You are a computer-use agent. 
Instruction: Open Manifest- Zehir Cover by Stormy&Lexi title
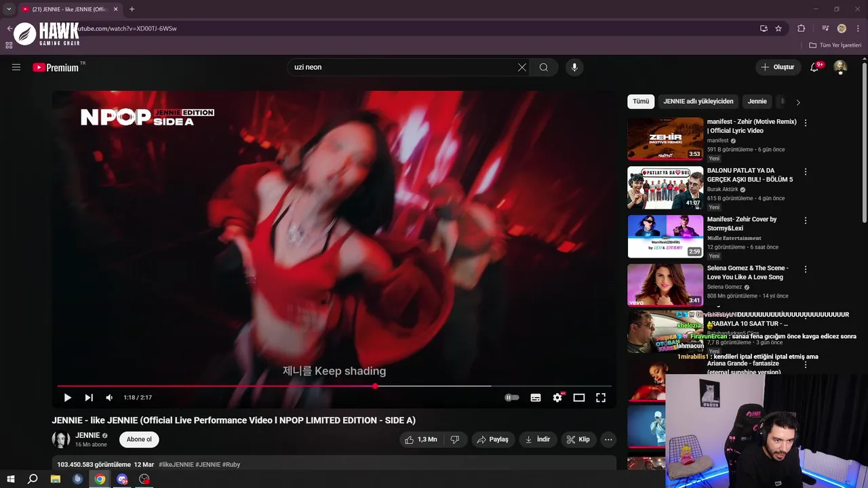coord(742,224)
